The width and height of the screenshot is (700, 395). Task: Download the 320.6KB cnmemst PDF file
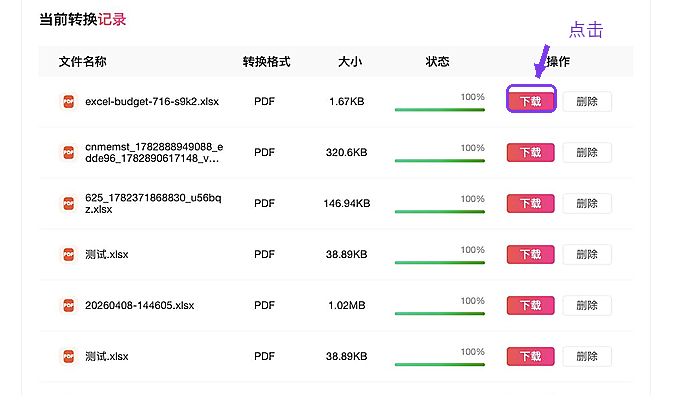pyautogui.click(x=531, y=152)
